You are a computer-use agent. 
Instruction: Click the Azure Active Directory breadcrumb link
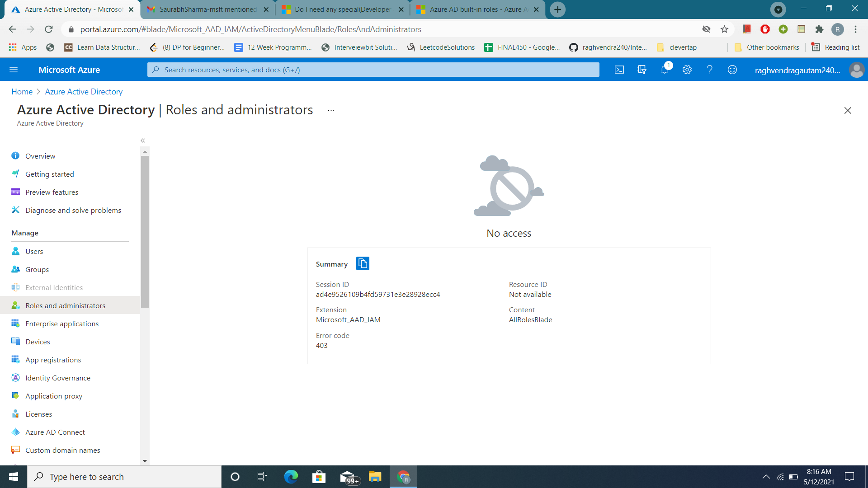pyautogui.click(x=84, y=91)
